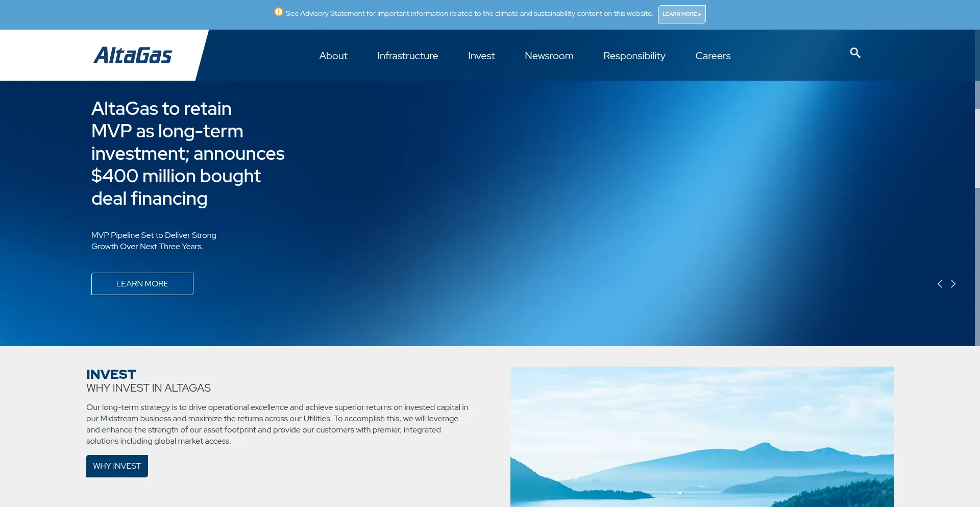The width and height of the screenshot is (980, 507).
Task: Click the yellow advisory warning icon
Action: click(x=278, y=12)
